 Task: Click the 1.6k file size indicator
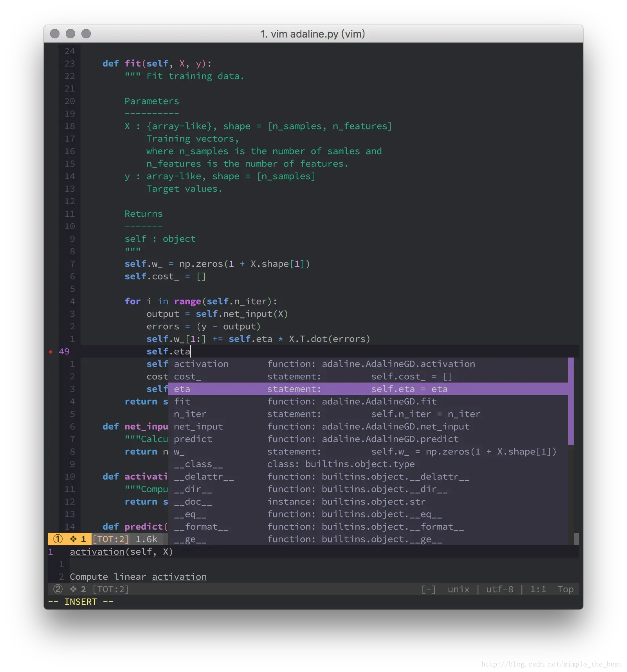tap(146, 539)
